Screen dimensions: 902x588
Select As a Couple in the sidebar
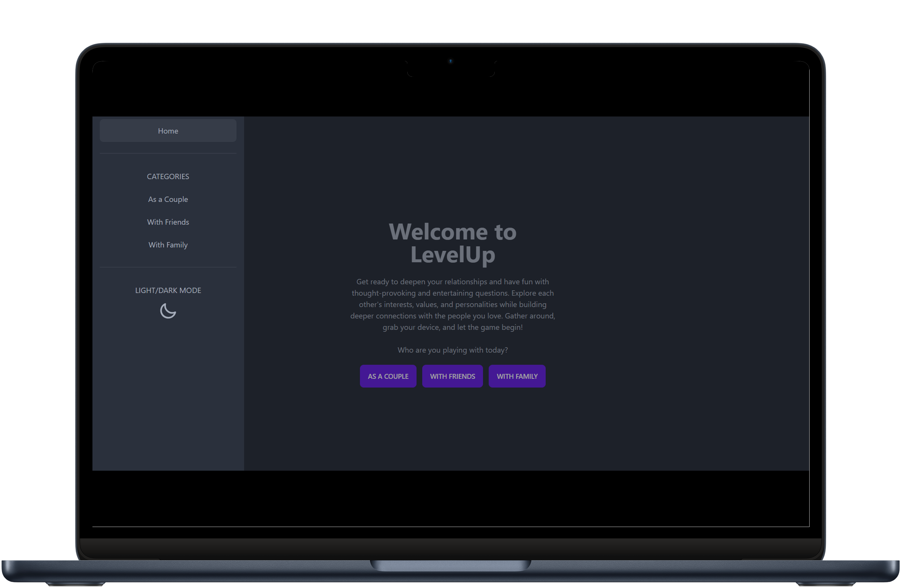(x=168, y=199)
